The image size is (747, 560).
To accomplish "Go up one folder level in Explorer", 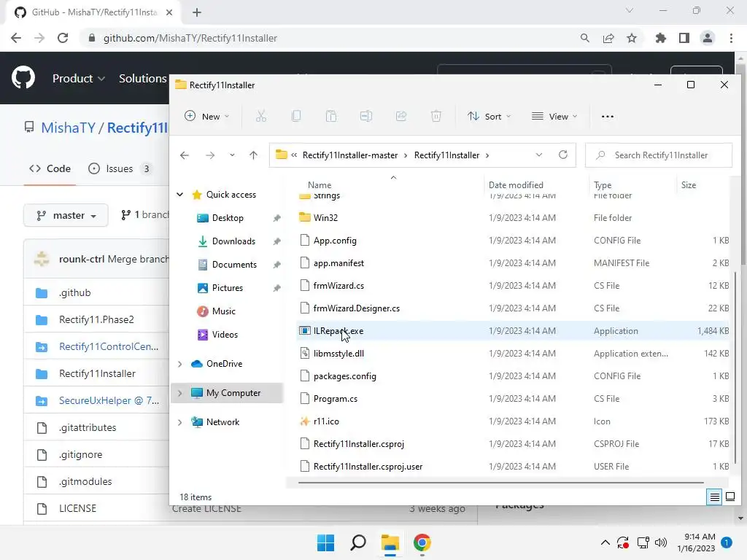I will point(253,155).
